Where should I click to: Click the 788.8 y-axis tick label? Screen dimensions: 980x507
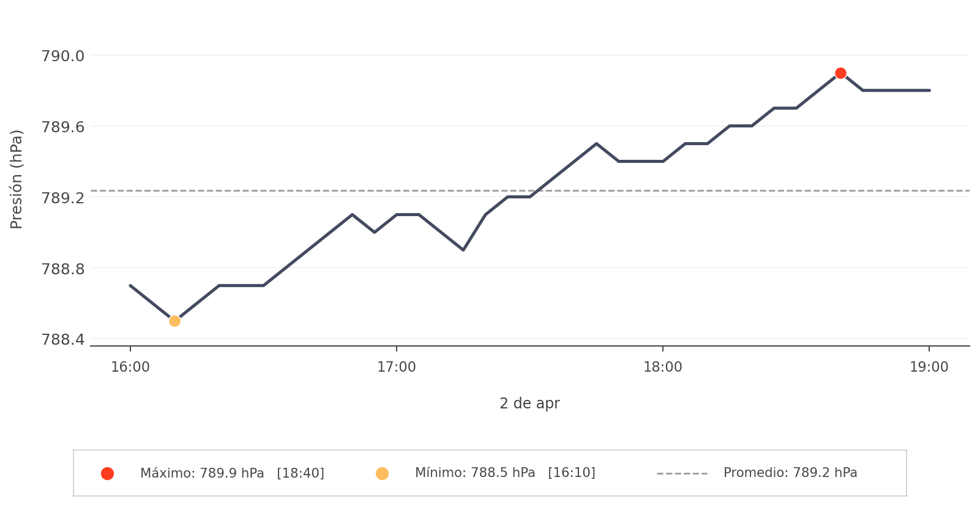coord(62,269)
